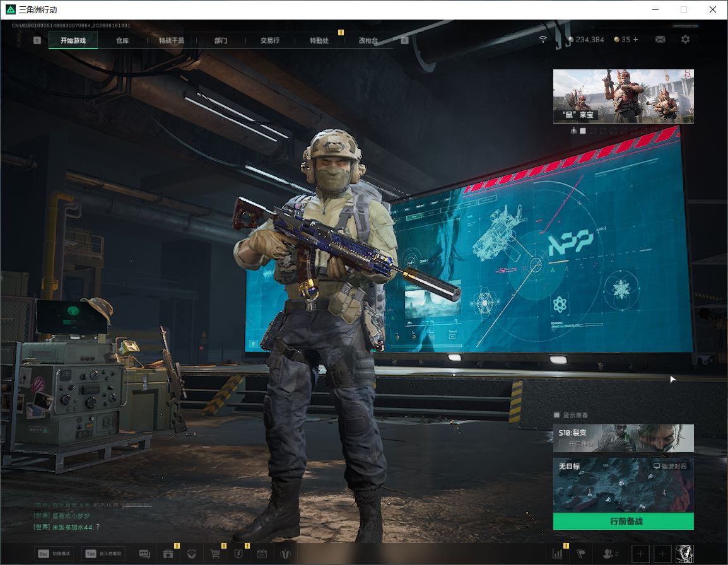Open the mail envelope icon
The width and height of the screenshot is (728, 565).
pyautogui.click(x=660, y=40)
